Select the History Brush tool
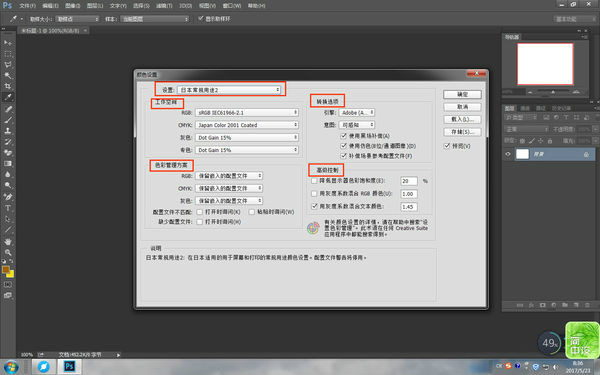This screenshot has width=600, height=375. 8,142
